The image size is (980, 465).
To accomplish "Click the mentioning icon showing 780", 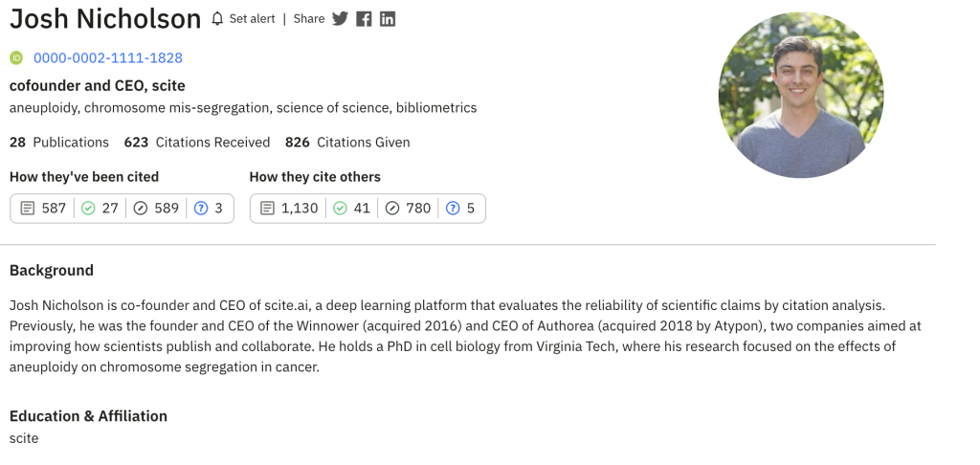I will 392,209.
